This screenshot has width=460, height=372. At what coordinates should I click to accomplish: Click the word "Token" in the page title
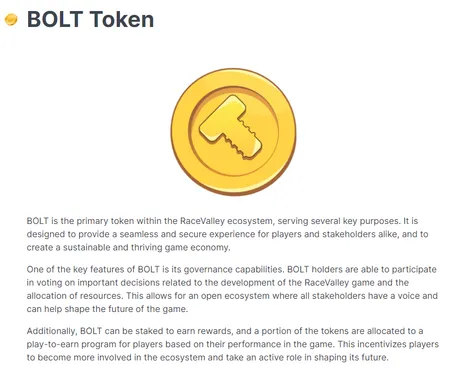point(122,19)
